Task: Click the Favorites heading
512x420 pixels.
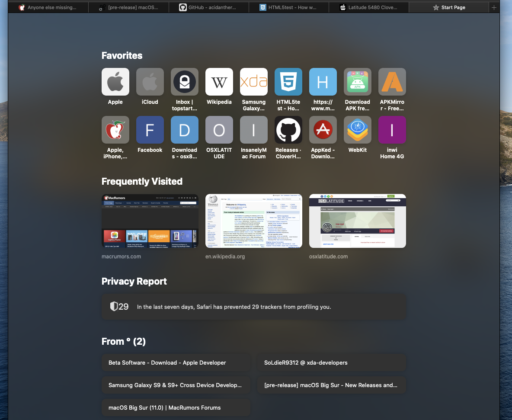Action: pyautogui.click(x=122, y=55)
